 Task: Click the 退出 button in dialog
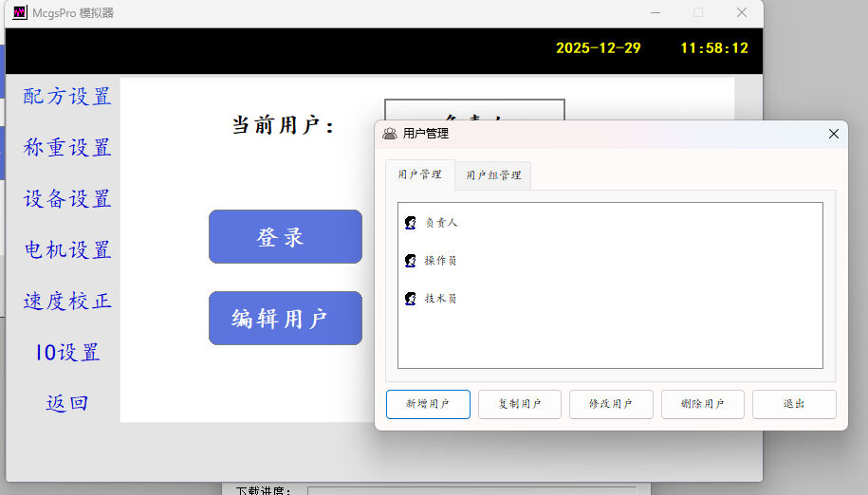pos(794,404)
